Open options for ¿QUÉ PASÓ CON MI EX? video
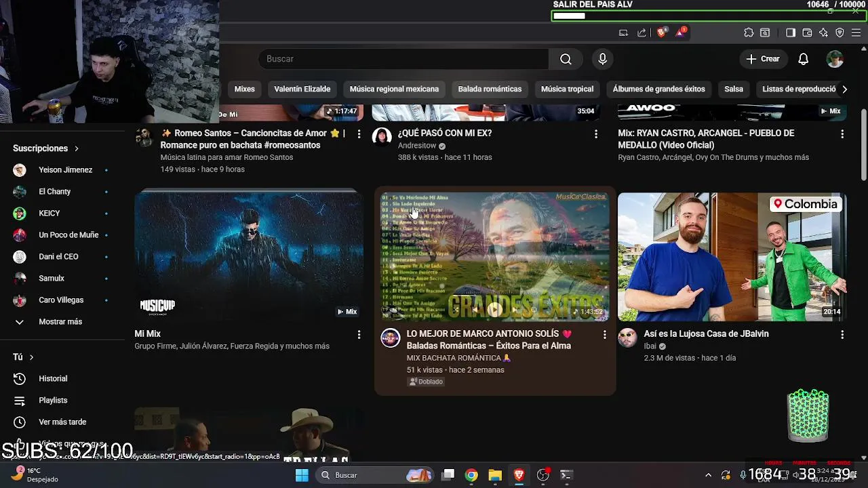The image size is (868, 488). pos(596,134)
